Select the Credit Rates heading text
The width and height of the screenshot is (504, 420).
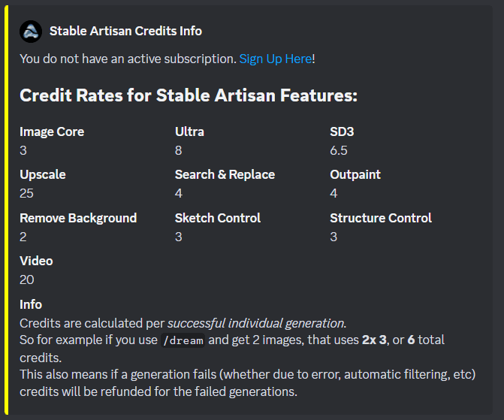pos(189,95)
